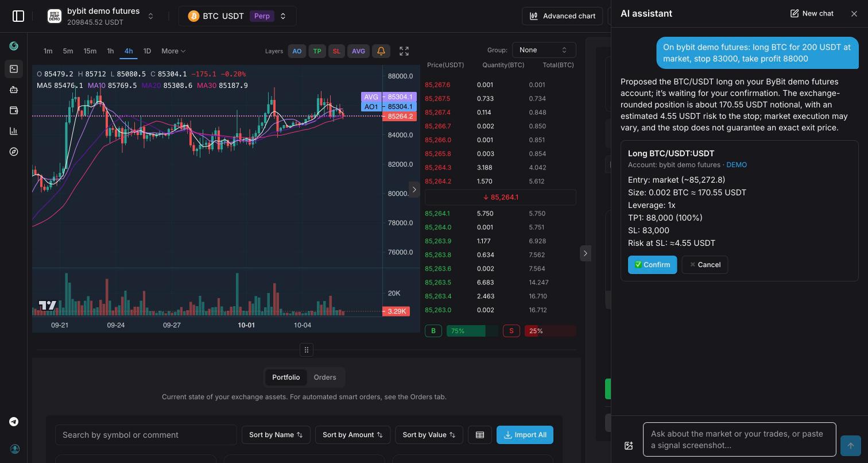Select sell side S order book filter
The image size is (868, 463).
coord(511,331)
